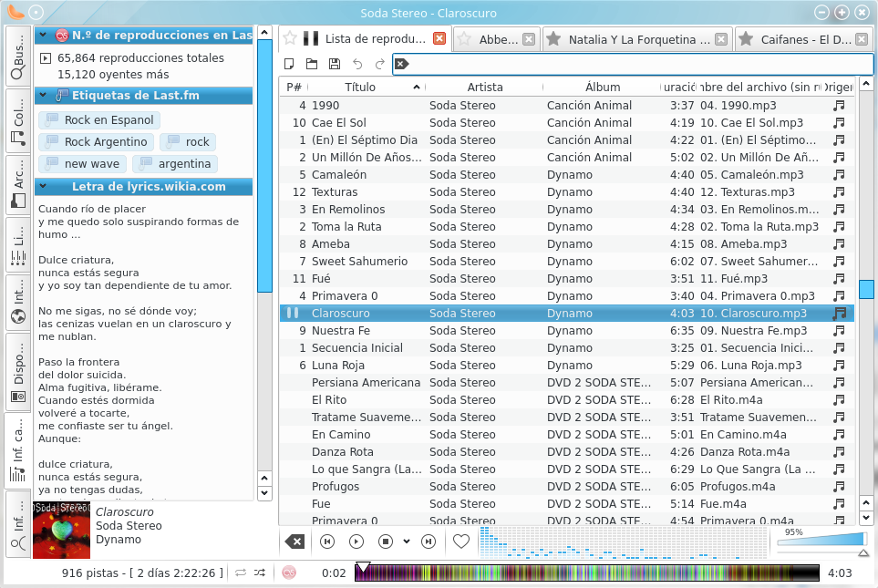Select the Claroscuro track row

[567, 313]
